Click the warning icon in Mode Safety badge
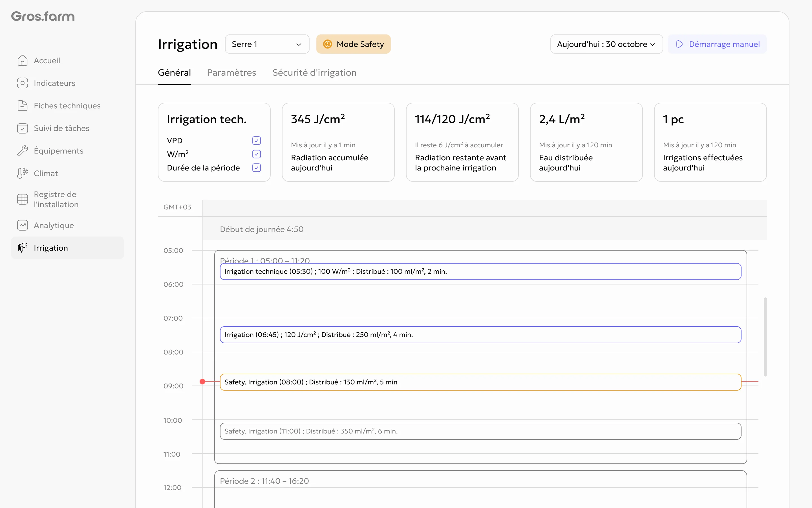Screen dimensions: 812x508 (x=328, y=44)
